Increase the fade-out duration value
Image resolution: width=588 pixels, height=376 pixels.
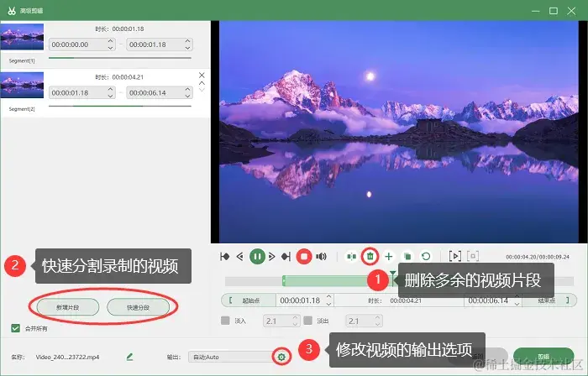point(378,317)
